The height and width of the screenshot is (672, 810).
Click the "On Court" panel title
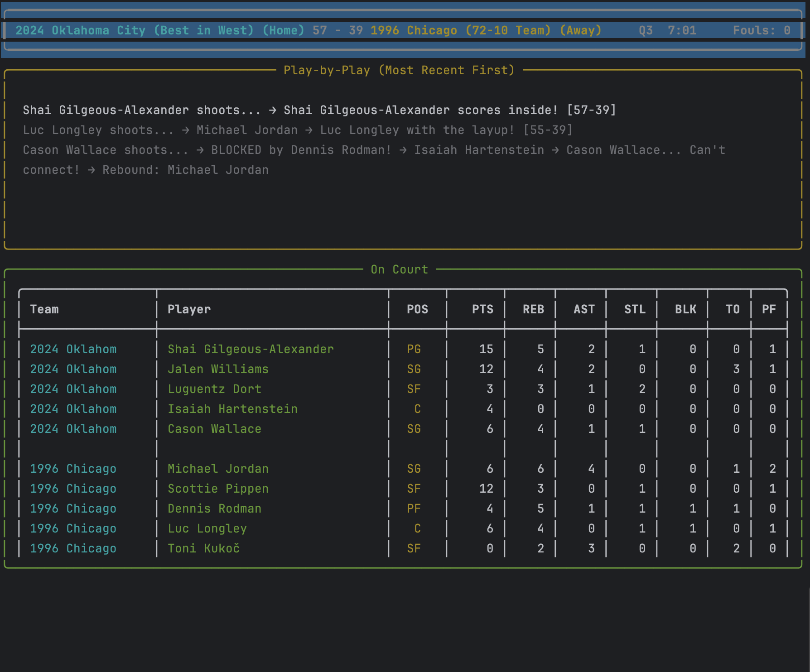399,269
